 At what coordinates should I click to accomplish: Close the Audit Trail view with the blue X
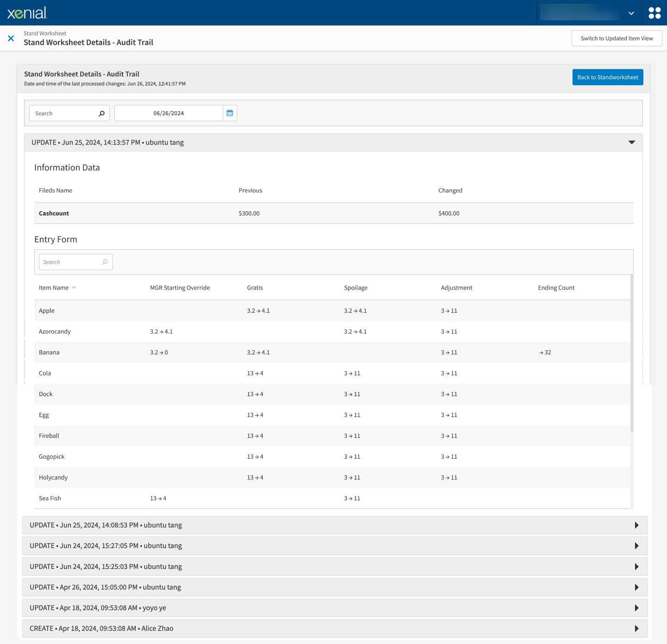11,38
